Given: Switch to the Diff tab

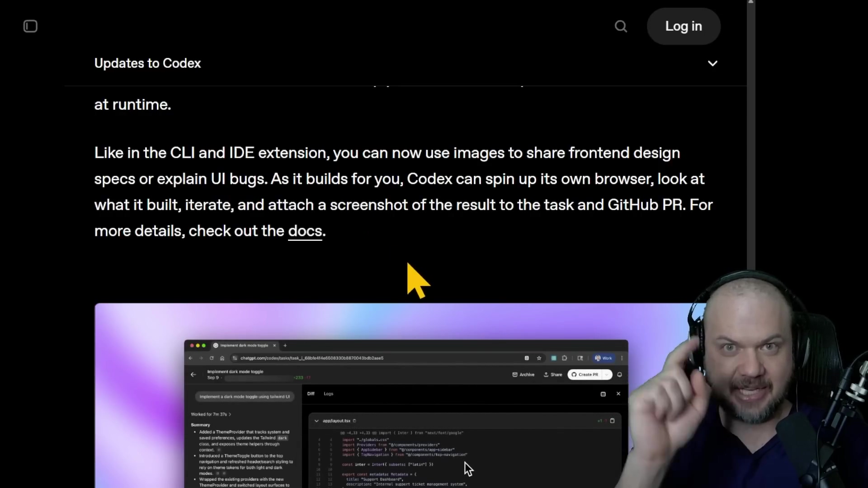Looking at the screenshot, I should pyautogui.click(x=311, y=394).
